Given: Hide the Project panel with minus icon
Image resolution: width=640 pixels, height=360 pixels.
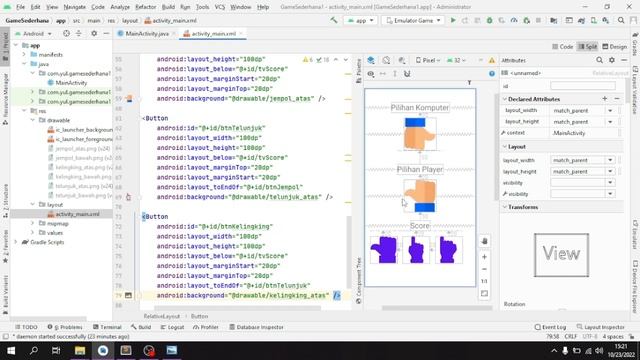Looking at the screenshot, I should [106, 33].
